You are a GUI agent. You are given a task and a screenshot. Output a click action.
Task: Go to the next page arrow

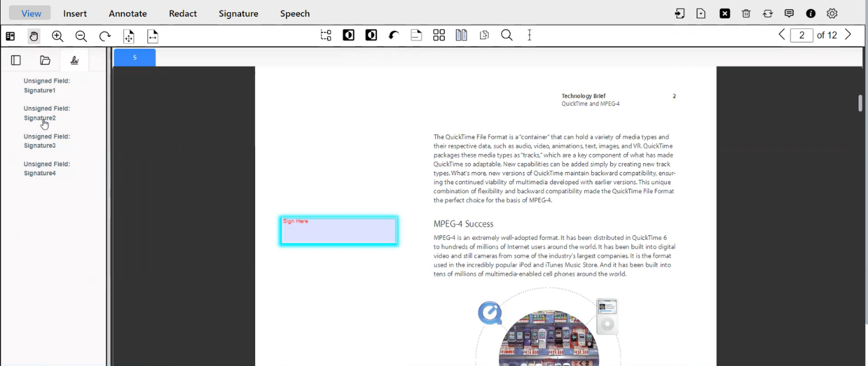click(848, 35)
